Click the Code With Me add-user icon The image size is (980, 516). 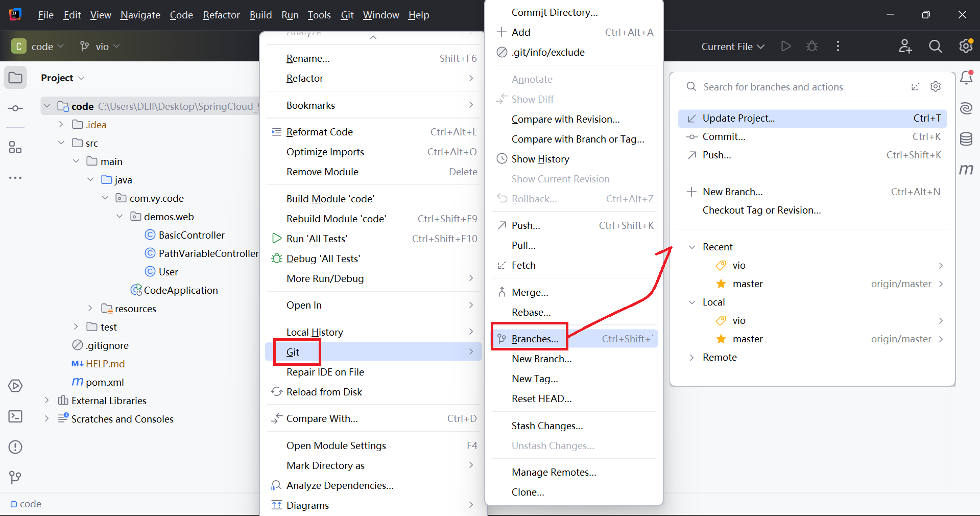click(x=905, y=46)
